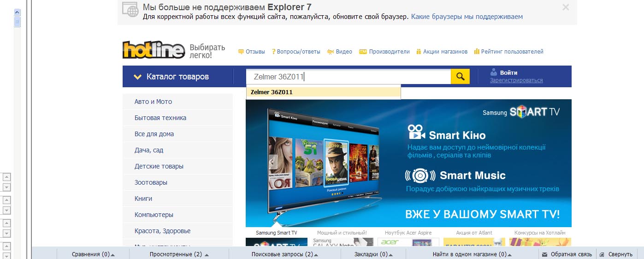
Task: Close the Explorer 7 warning banner
Action: [x=566, y=7]
